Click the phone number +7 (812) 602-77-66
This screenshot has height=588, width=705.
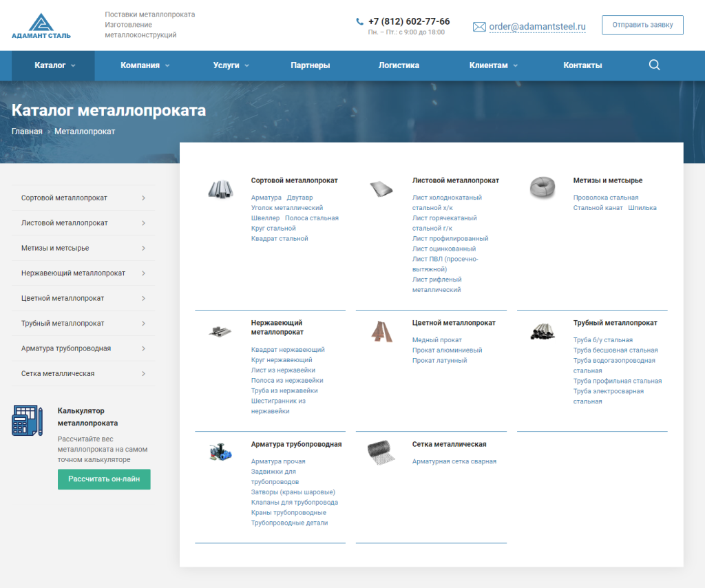(409, 21)
